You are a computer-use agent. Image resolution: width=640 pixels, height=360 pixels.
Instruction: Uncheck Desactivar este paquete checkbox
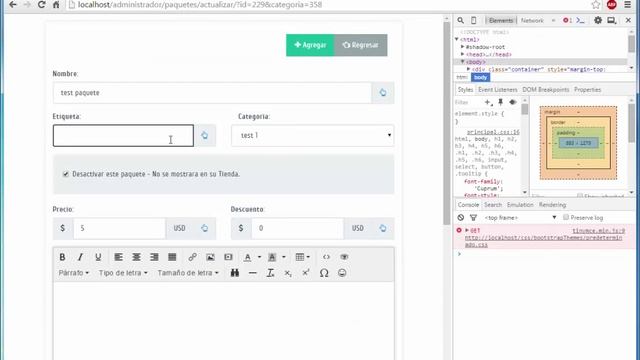(x=66, y=174)
